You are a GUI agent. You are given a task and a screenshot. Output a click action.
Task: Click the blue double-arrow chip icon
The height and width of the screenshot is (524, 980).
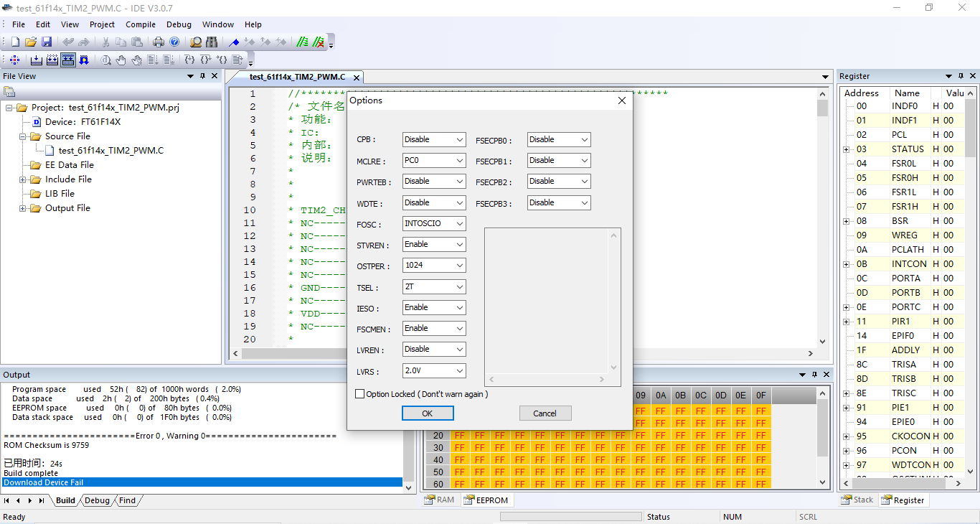click(84, 60)
